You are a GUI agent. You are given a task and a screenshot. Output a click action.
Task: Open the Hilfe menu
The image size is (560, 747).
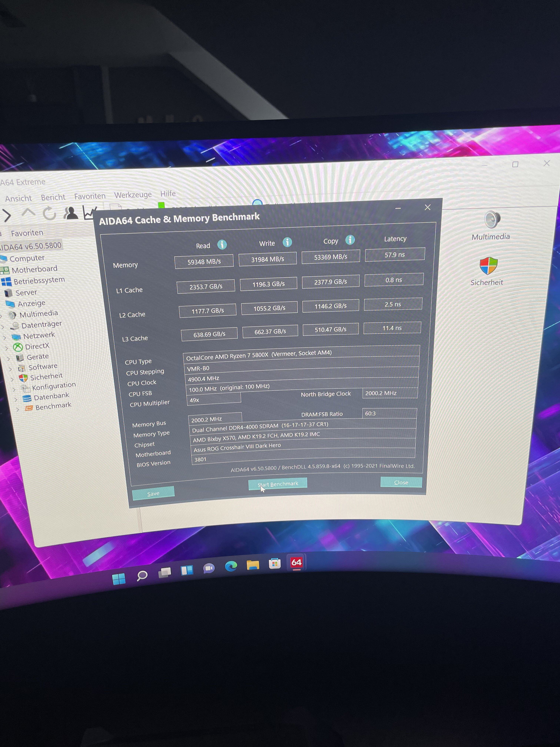[x=168, y=193]
